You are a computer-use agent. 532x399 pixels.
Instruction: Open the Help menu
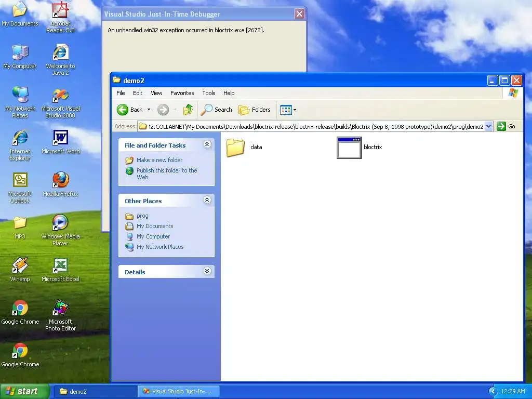point(229,93)
